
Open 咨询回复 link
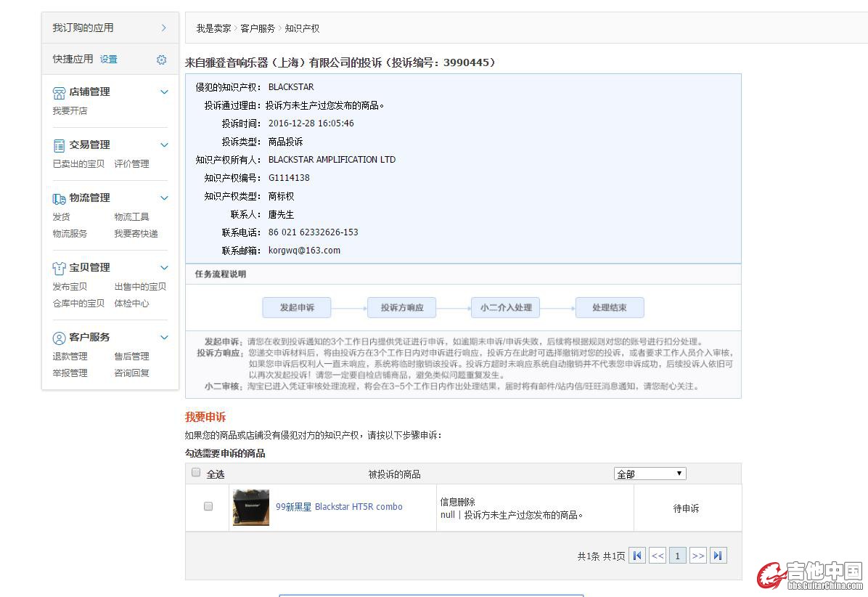click(x=132, y=373)
